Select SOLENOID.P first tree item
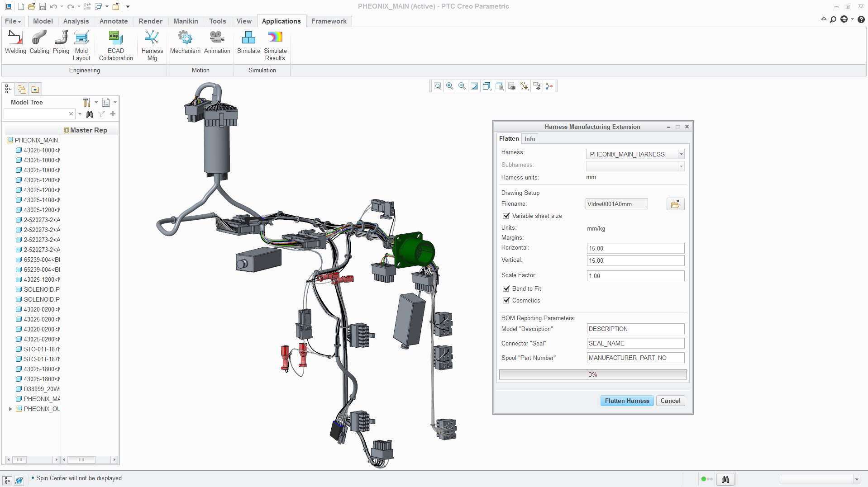The image size is (868, 487). (38, 289)
